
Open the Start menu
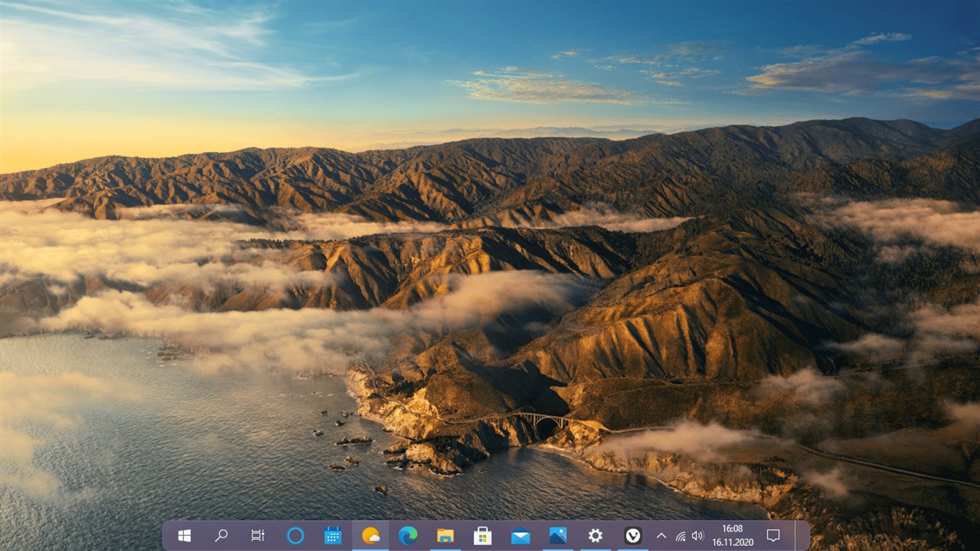click(184, 535)
